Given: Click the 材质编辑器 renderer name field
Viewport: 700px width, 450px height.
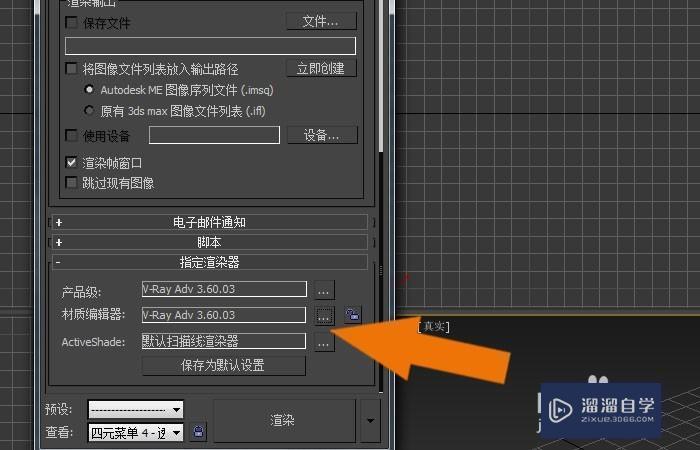Looking at the screenshot, I should pos(224,315).
